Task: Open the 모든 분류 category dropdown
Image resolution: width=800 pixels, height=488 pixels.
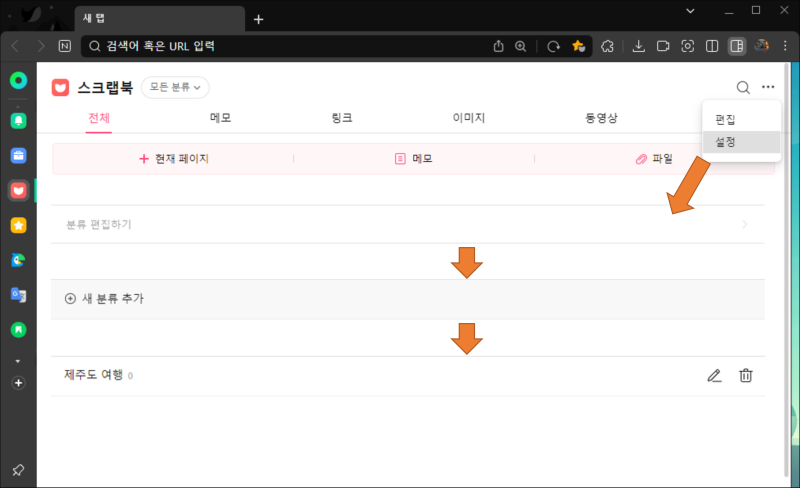Action: click(175, 87)
